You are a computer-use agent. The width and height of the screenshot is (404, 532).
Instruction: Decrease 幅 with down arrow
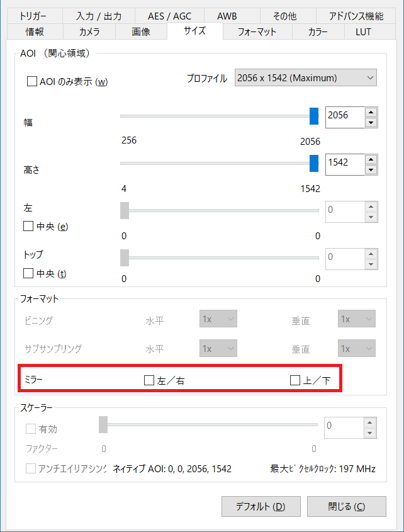[371, 123]
